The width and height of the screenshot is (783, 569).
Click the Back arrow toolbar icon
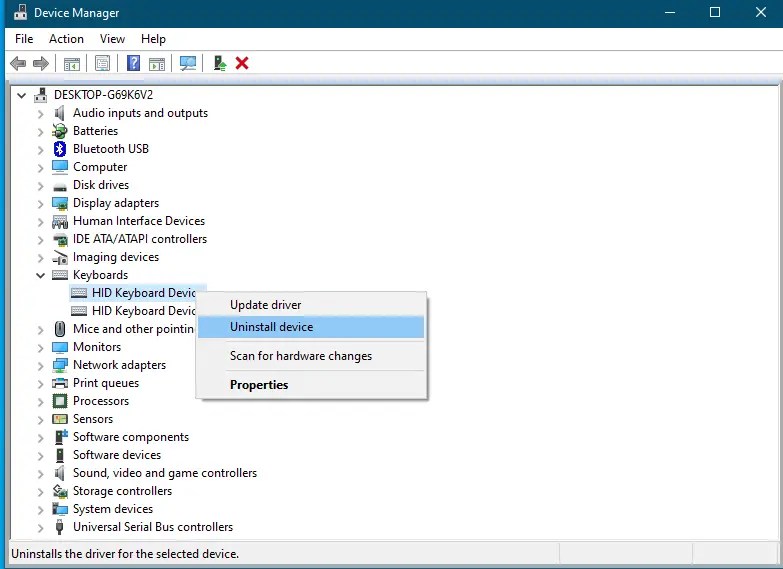click(x=18, y=63)
